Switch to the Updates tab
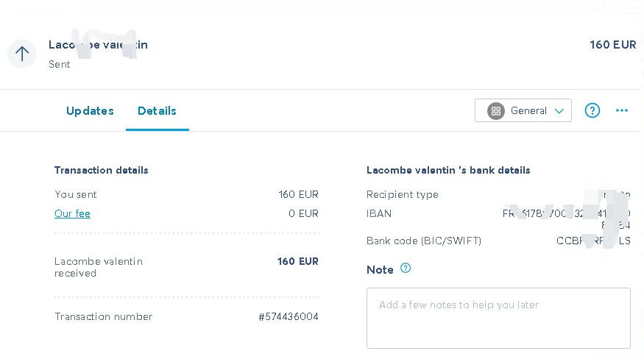The height and width of the screenshot is (359, 644). (90, 111)
